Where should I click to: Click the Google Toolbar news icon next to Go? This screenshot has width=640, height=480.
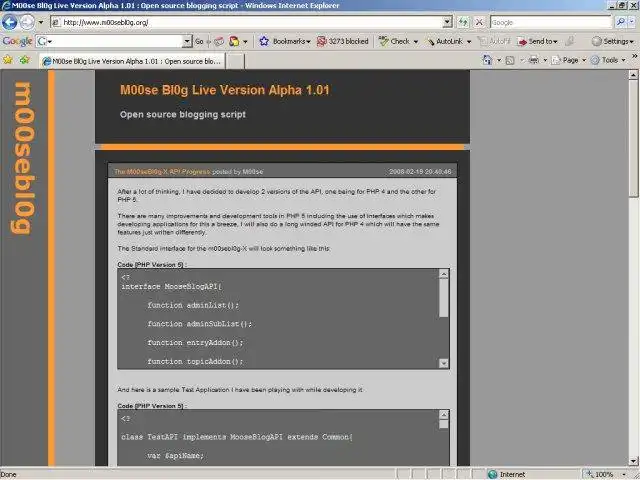(x=219, y=41)
